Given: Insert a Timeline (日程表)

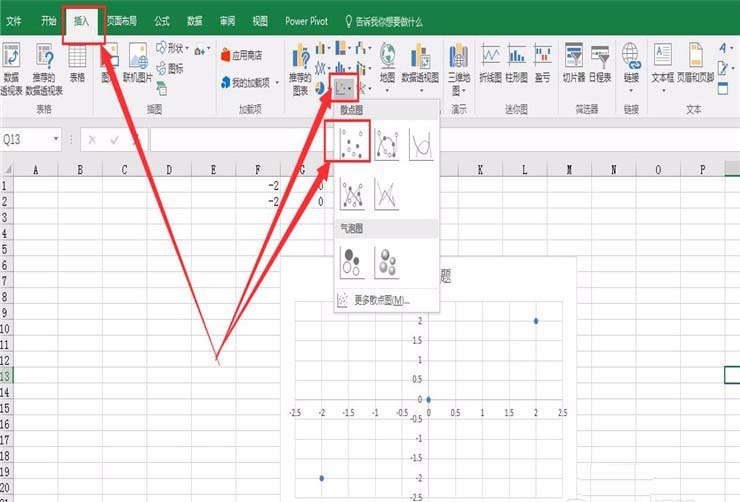Looking at the screenshot, I should (600, 63).
